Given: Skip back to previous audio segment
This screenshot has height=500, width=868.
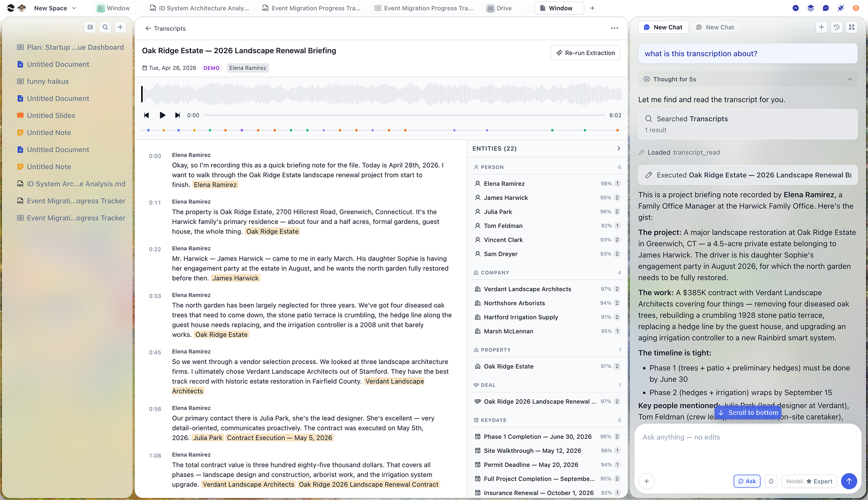Looking at the screenshot, I should click(x=146, y=115).
